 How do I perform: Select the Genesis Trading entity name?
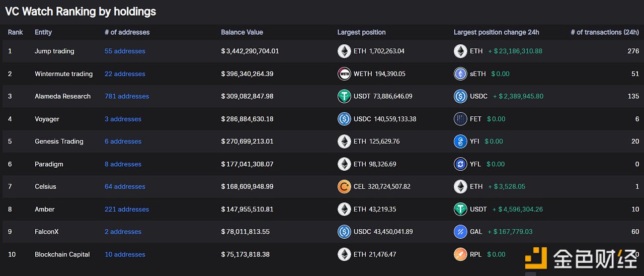[59, 142]
